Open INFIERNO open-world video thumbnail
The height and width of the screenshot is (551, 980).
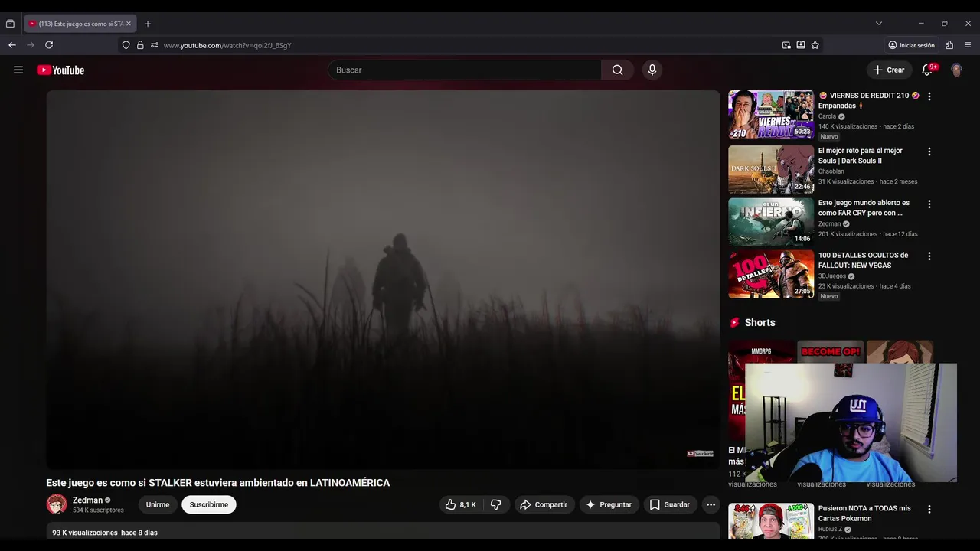point(771,222)
